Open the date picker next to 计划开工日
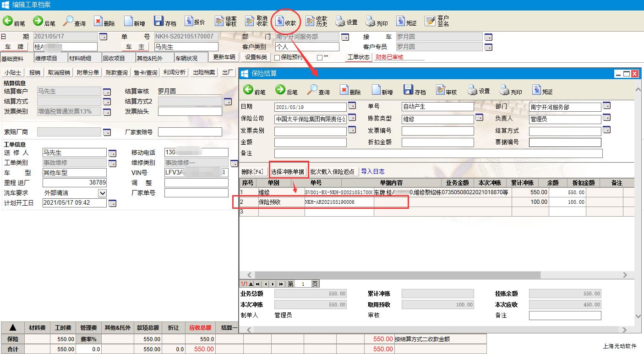 click(x=112, y=203)
